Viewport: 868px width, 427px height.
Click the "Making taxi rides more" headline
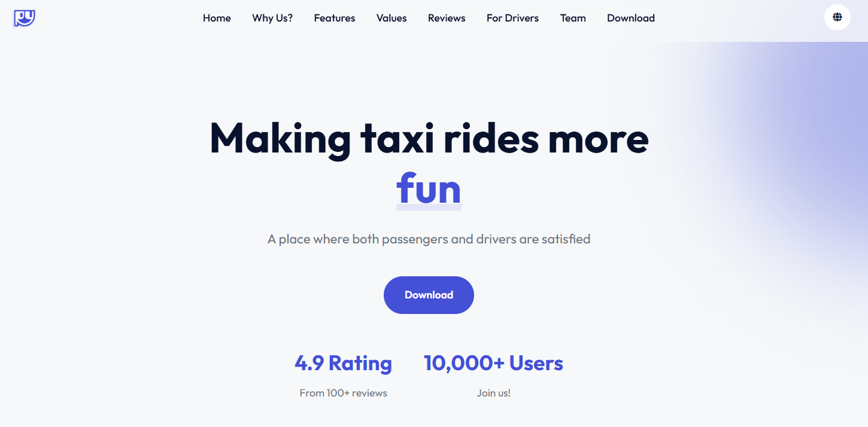click(x=429, y=139)
